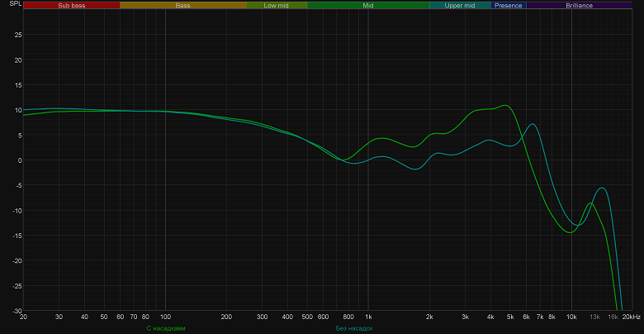Click the 60 Hz frequency label
The height and width of the screenshot is (334, 644).
pos(120,317)
